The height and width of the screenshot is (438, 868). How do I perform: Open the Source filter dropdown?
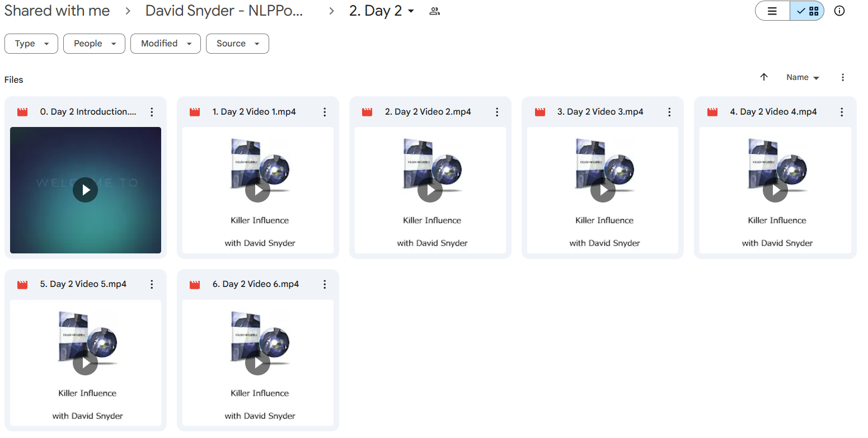(x=238, y=44)
